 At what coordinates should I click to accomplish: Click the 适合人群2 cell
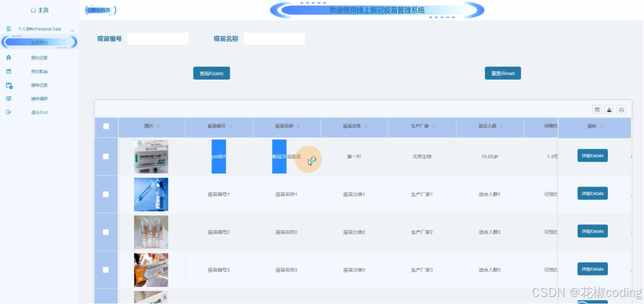489,232
